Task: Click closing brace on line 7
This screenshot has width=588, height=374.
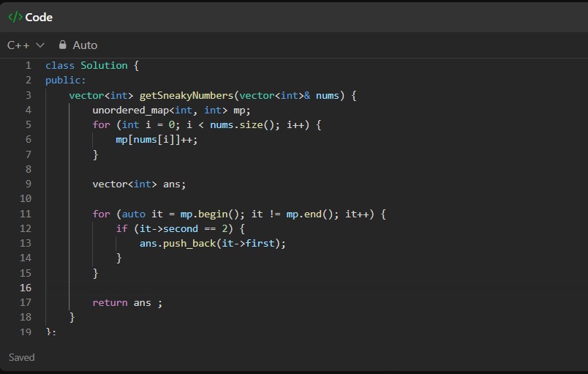Action: pos(95,154)
